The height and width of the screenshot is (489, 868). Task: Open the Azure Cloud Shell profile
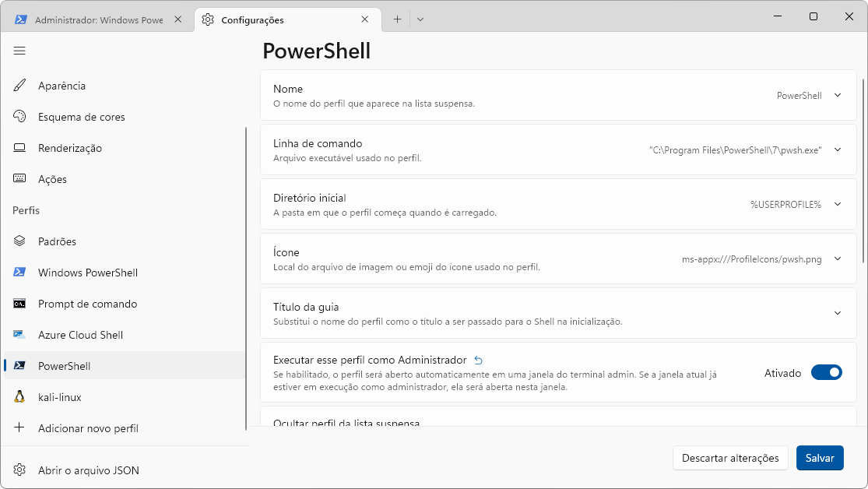[80, 335]
